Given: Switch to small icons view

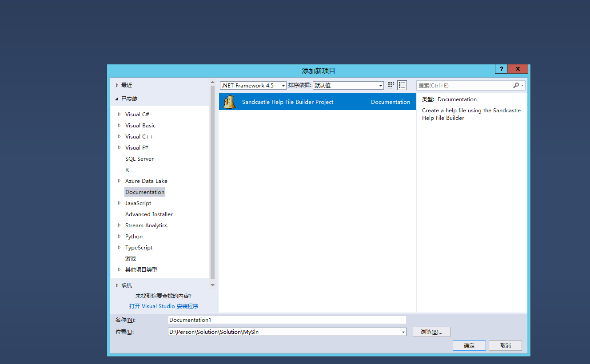Looking at the screenshot, I should coord(391,85).
